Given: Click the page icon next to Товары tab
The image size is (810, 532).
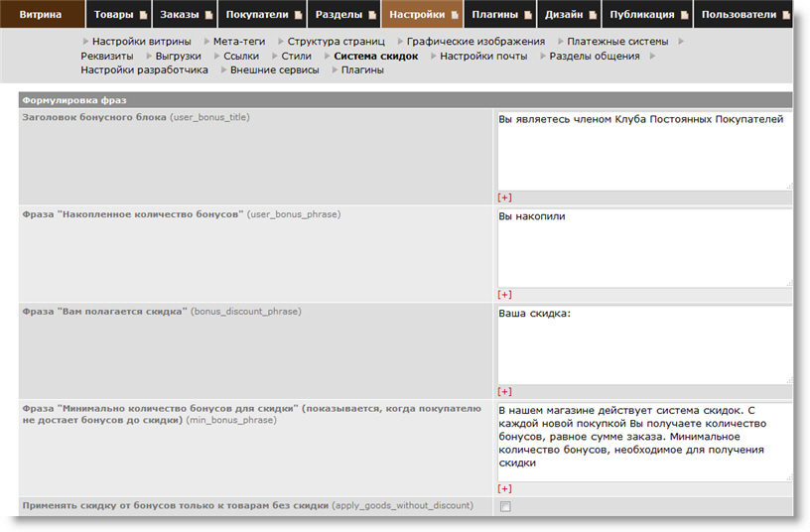Looking at the screenshot, I should [x=144, y=16].
